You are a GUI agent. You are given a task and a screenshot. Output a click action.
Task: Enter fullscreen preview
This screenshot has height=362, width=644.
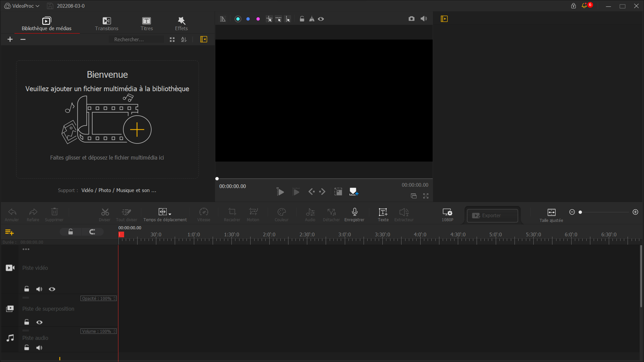(426, 196)
